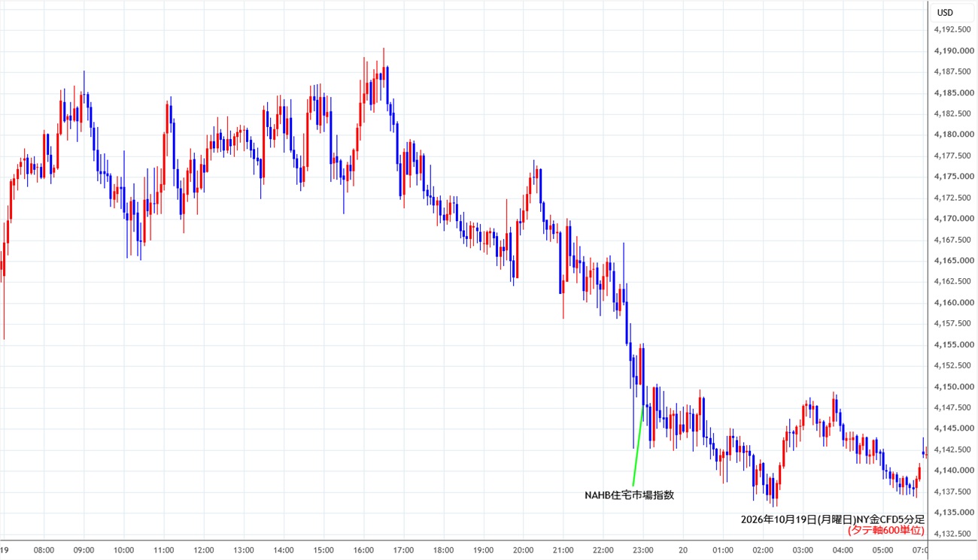Image resolution: width=978 pixels, height=560 pixels.
Task: Click the red (タテ軸600単位) note
Action: click(885, 531)
